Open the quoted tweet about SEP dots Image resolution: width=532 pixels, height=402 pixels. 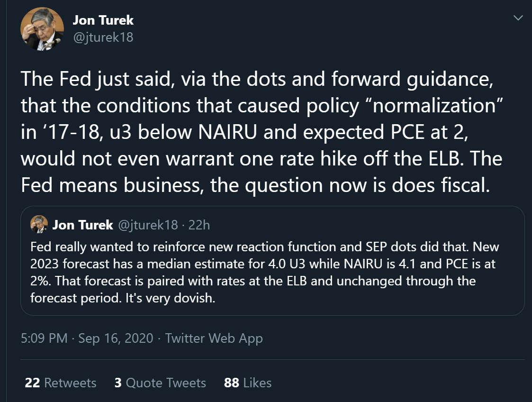point(272,261)
